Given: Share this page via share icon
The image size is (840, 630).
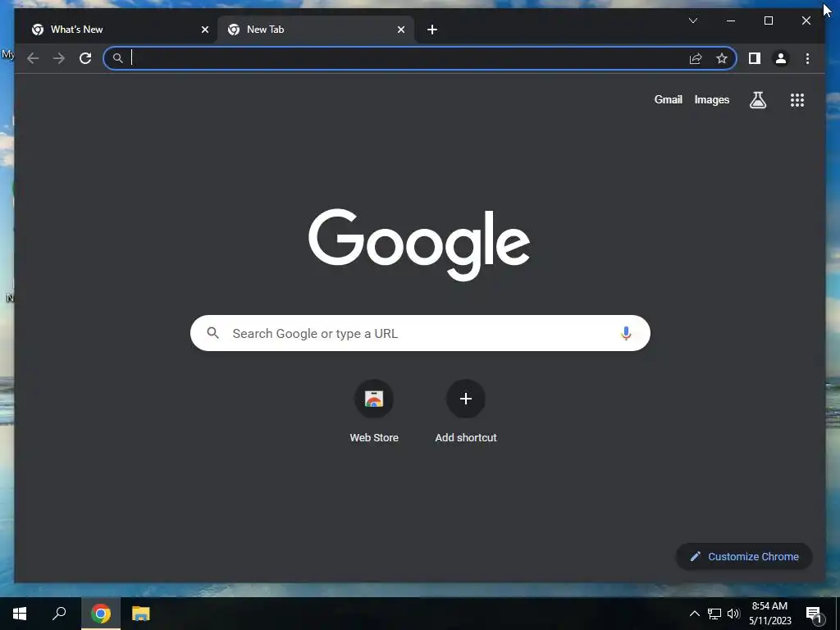Looking at the screenshot, I should 696,58.
